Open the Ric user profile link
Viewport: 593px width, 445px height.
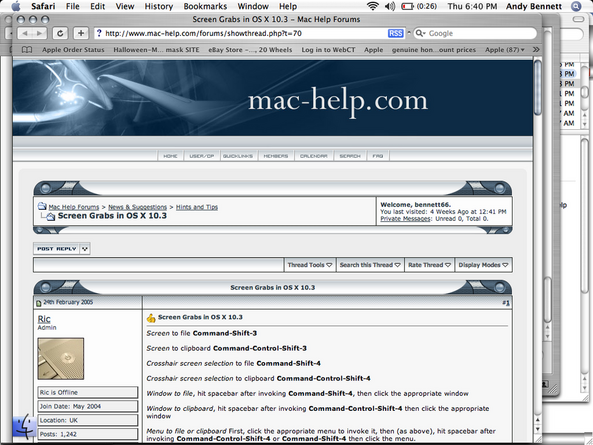click(44, 319)
